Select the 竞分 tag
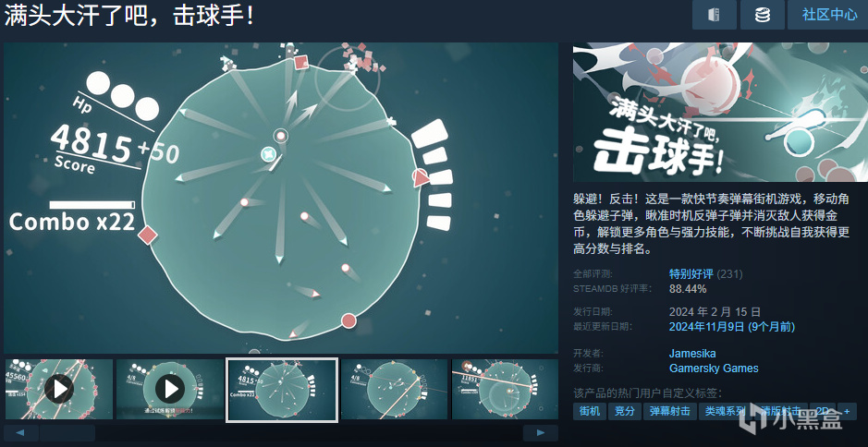 click(625, 411)
